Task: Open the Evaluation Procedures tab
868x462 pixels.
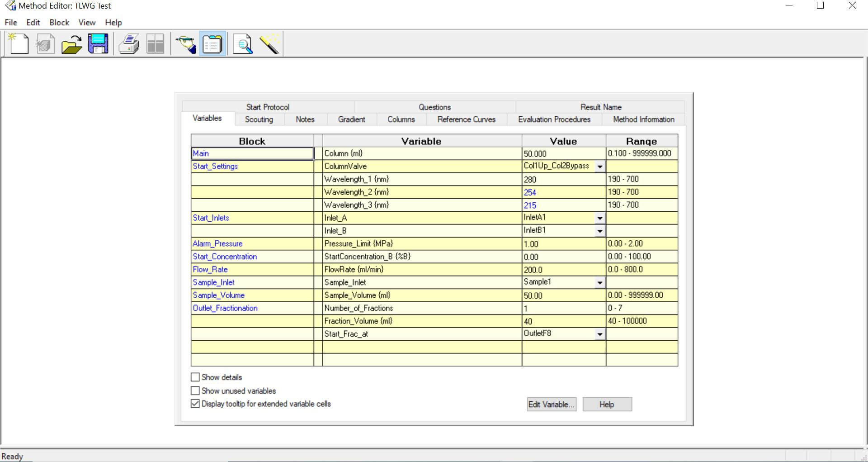Action: [x=554, y=119]
